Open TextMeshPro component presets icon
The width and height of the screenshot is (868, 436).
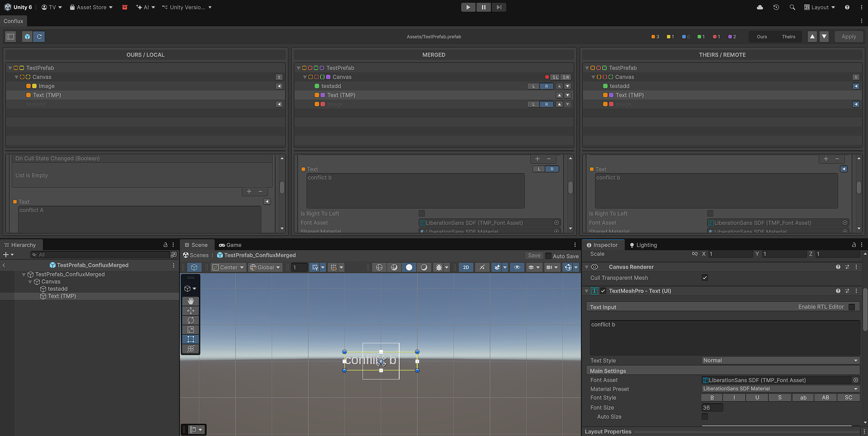point(847,291)
